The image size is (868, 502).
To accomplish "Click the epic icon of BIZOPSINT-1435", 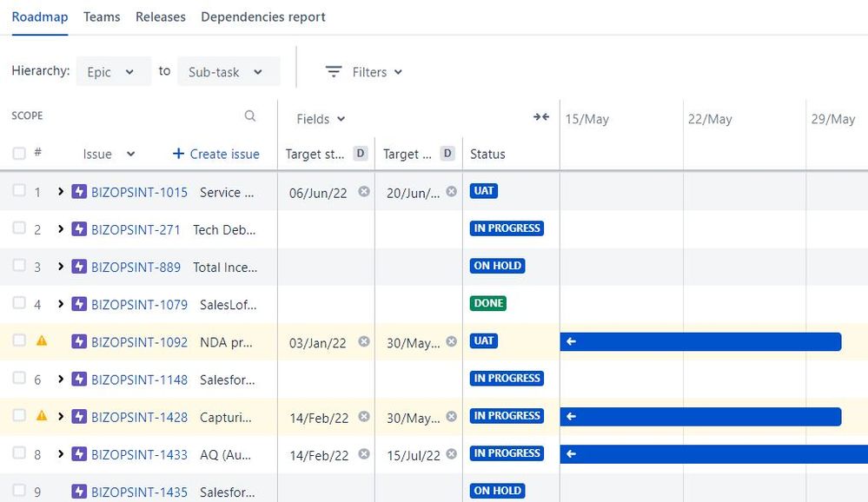I will (79, 491).
